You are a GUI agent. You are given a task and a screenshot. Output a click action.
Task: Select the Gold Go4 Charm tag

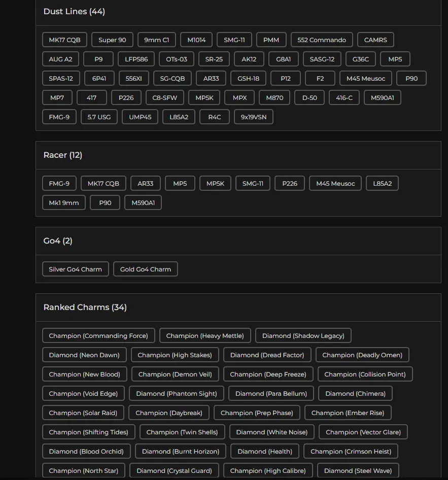[145, 269]
